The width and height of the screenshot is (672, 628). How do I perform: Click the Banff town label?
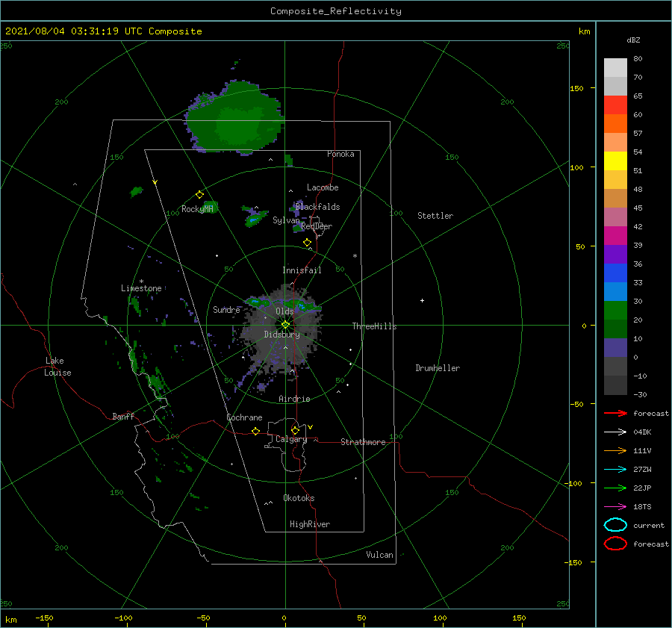123,416
